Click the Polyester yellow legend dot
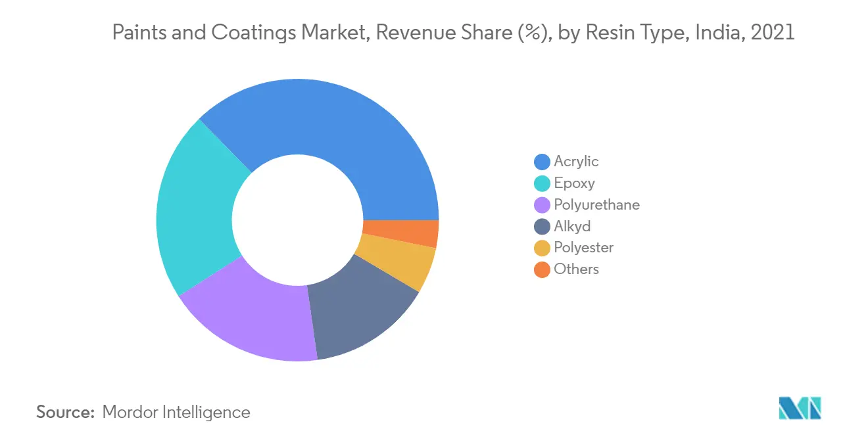Image resolution: width=868 pixels, height=437 pixels. [x=542, y=248]
